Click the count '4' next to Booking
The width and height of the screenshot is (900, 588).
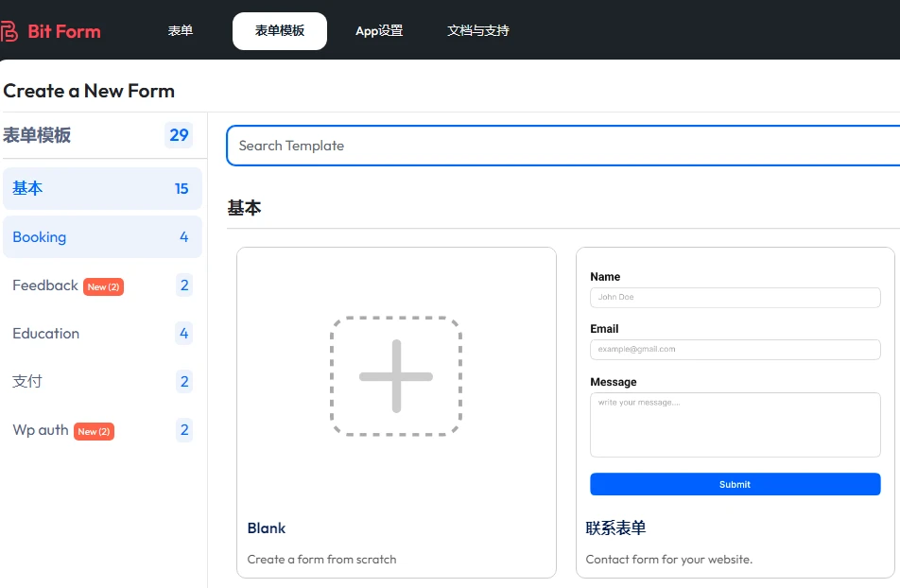point(183,236)
